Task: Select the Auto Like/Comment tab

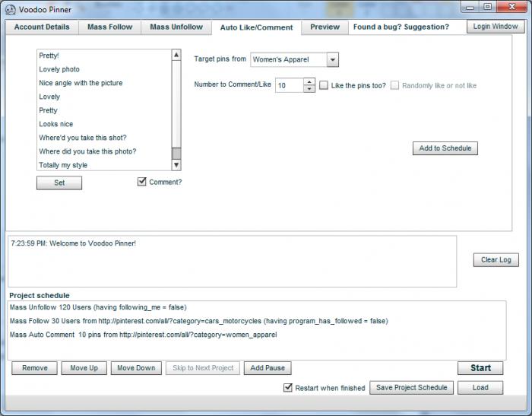Action: click(x=257, y=27)
